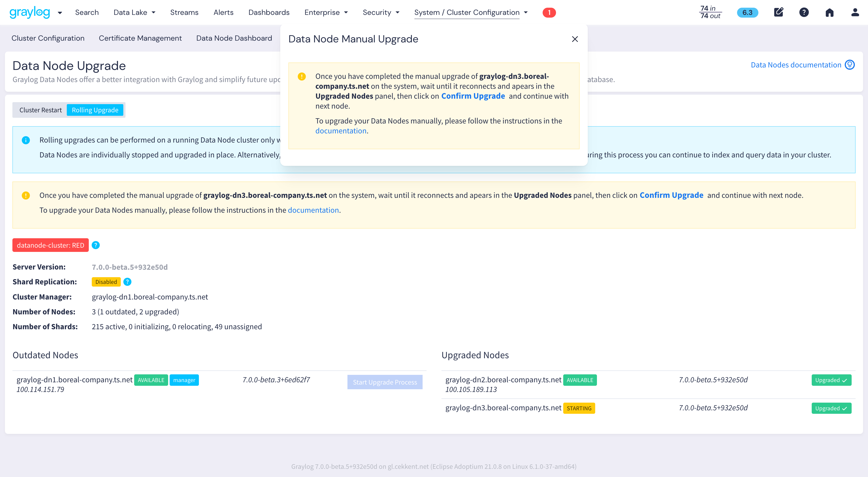868x477 pixels.
Task: Click the 6.3 version badge
Action: [747, 12]
